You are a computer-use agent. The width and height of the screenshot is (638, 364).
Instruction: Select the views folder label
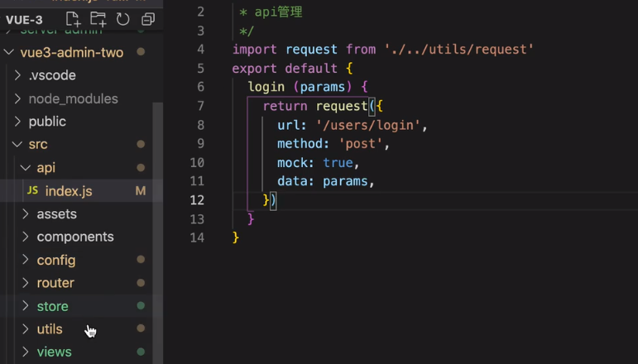54,352
